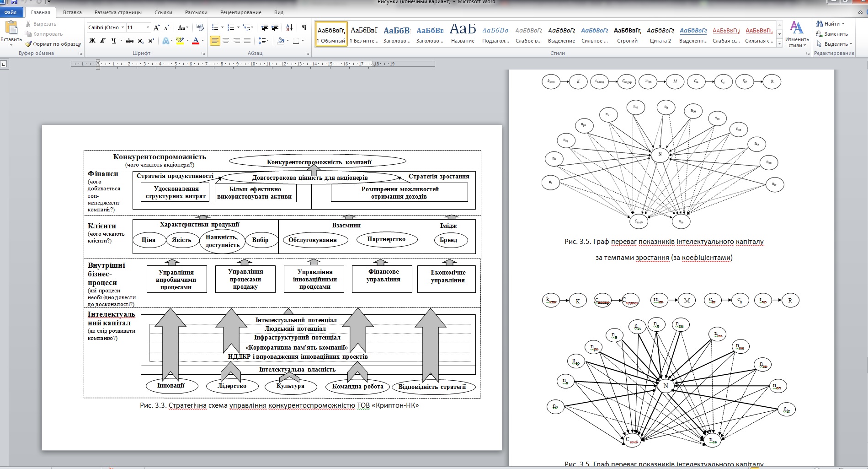Open the font size 11 dropdown
Viewport: 868px width, 469px height.
pos(148,27)
